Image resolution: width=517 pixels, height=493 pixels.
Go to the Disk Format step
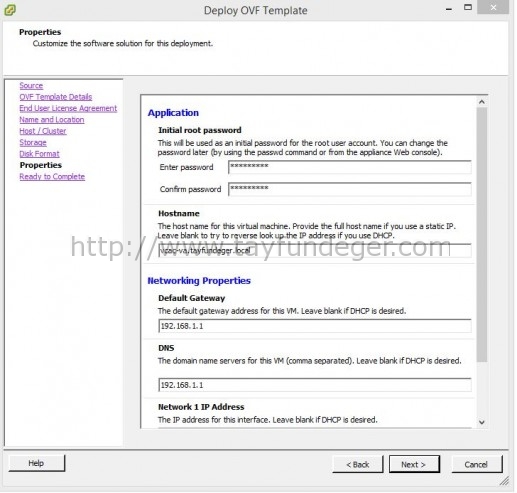point(39,154)
